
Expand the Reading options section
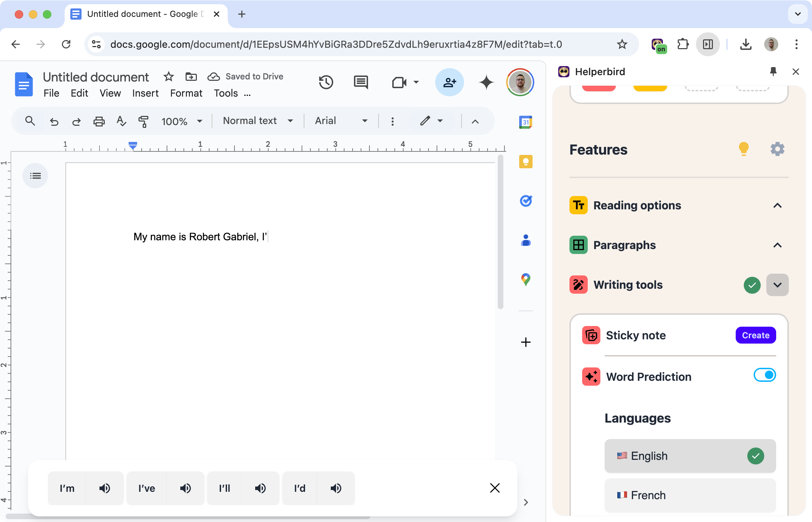point(778,205)
